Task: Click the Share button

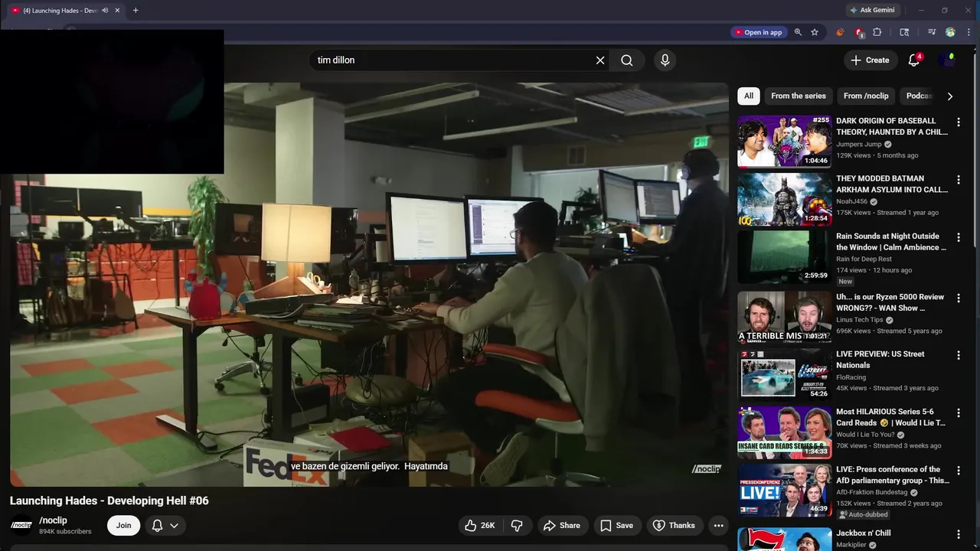Action: coord(562,526)
